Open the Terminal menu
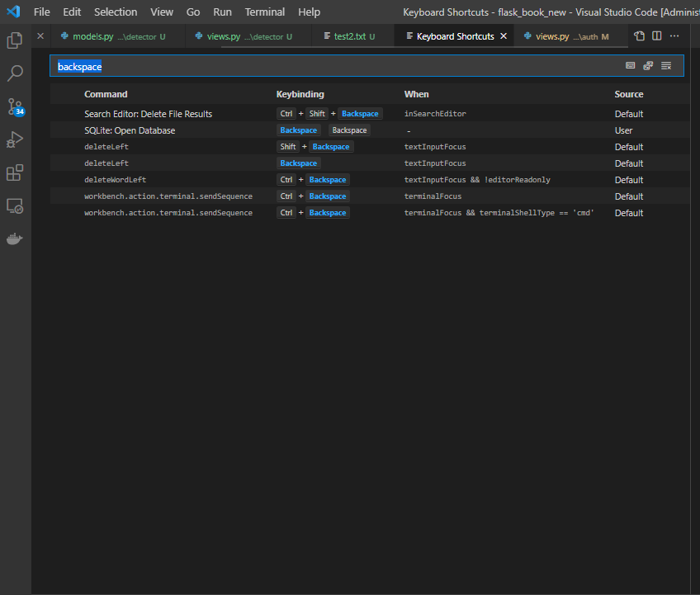700x595 pixels. pos(264,12)
